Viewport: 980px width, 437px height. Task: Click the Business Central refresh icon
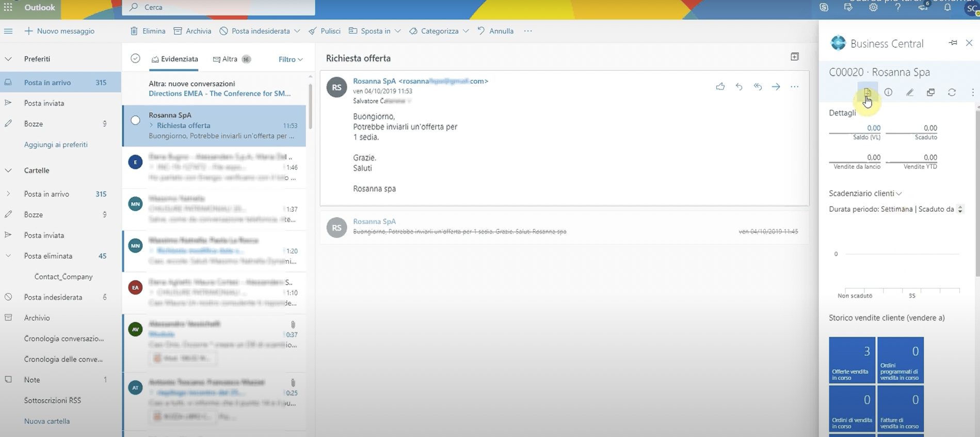[x=952, y=92]
